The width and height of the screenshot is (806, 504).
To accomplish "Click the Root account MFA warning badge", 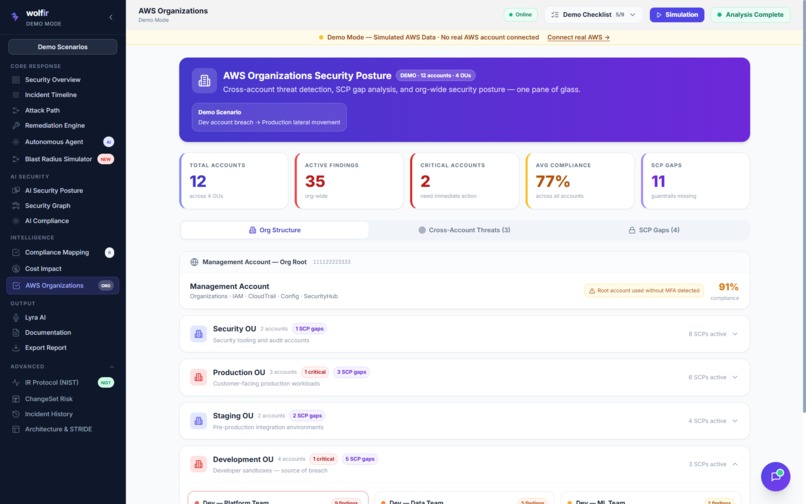I will click(x=644, y=291).
